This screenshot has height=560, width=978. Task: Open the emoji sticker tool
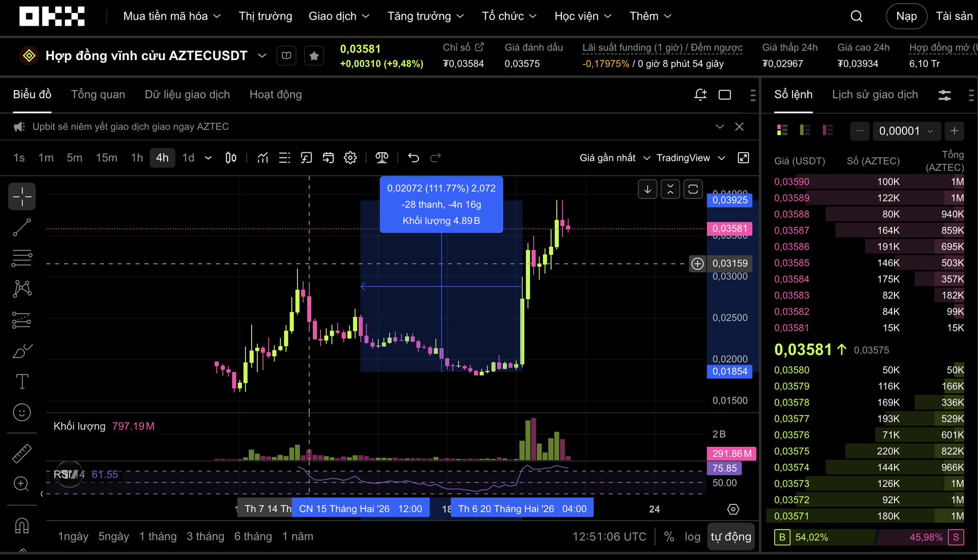(22, 412)
